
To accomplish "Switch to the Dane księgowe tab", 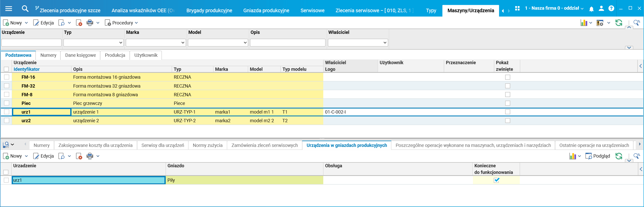I will (80, 55).
